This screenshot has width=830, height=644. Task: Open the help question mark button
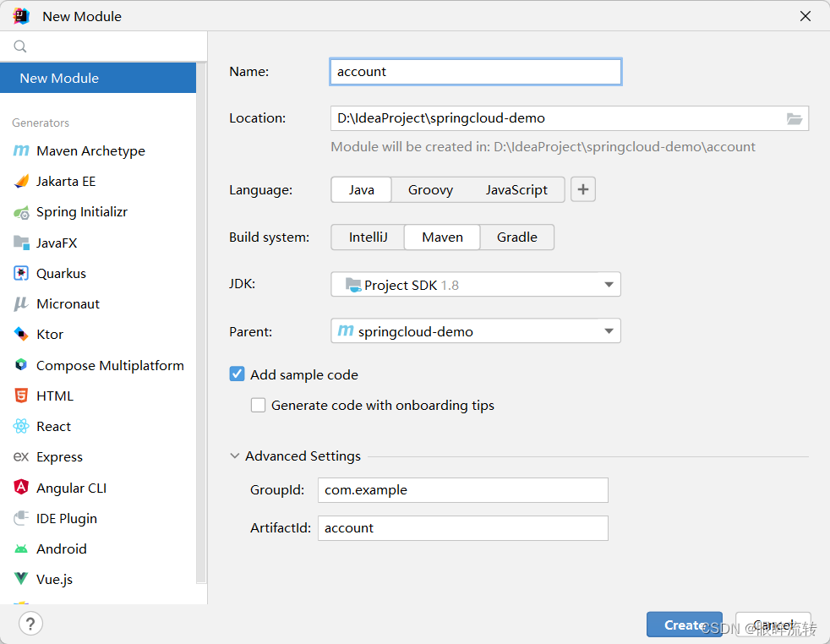pos(30,624)
